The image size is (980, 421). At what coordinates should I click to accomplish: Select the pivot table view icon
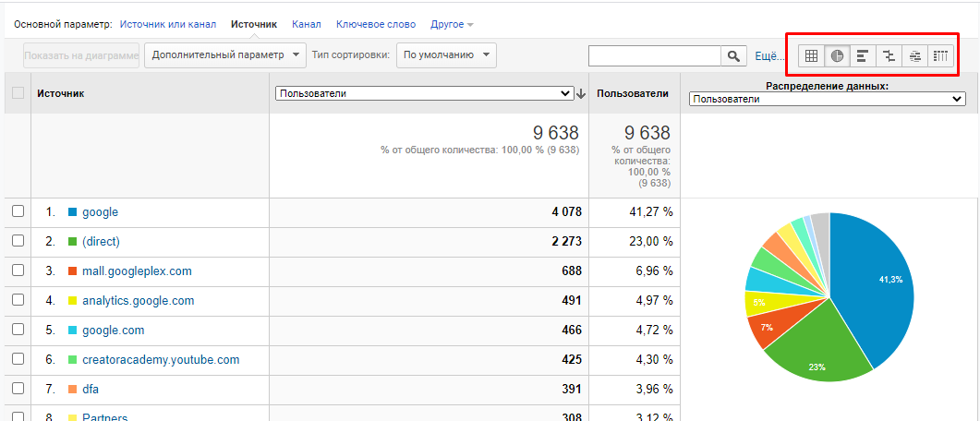tap(940, 55)
